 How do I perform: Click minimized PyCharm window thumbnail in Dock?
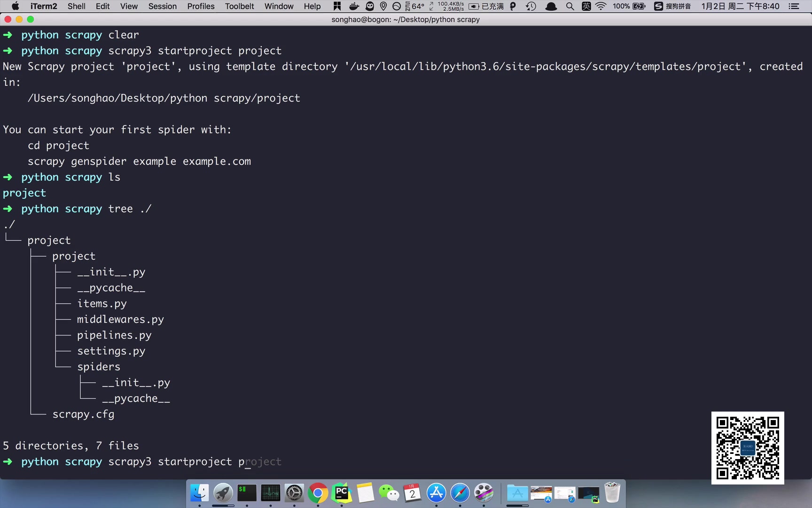click(588, 495)
